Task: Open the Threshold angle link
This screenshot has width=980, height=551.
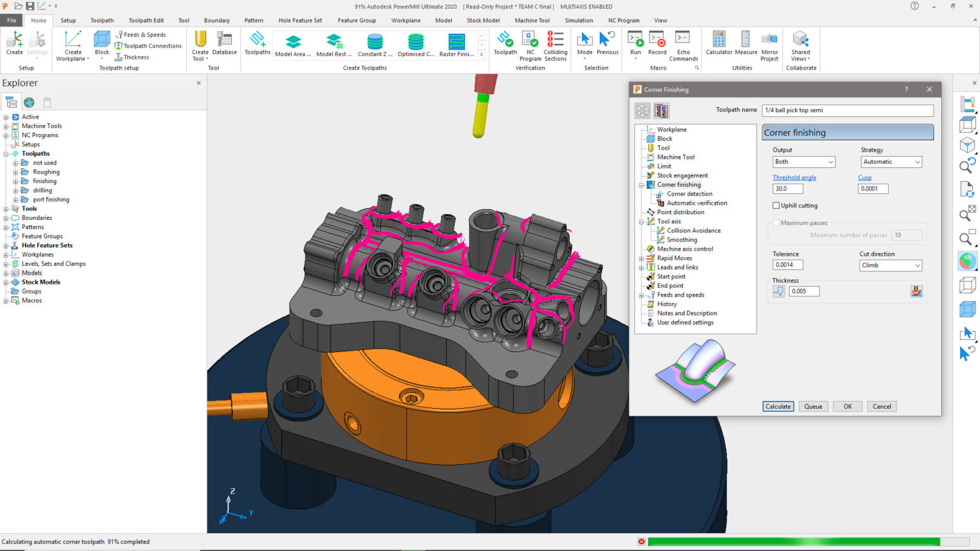Action: [794, 177]
